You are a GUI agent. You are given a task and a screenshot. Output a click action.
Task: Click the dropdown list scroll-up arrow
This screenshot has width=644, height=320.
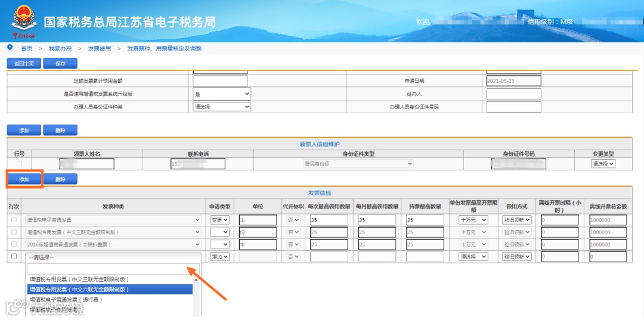[x=196, y=279]
